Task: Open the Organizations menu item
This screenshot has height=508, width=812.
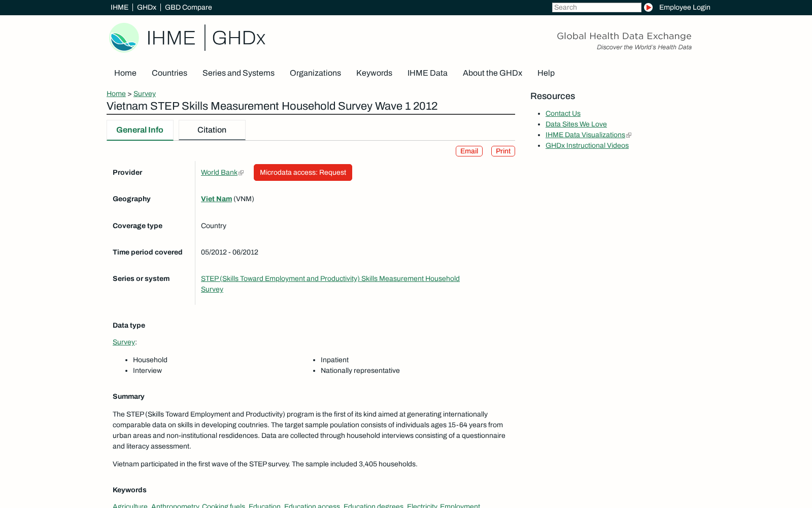Action: point(315,73)
